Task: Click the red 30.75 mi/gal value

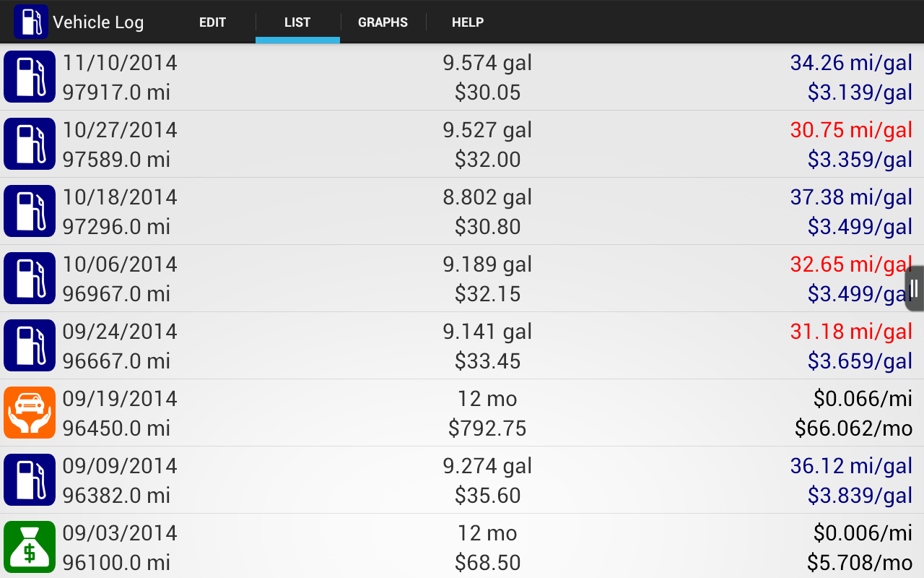Action: tap(851, 129)
